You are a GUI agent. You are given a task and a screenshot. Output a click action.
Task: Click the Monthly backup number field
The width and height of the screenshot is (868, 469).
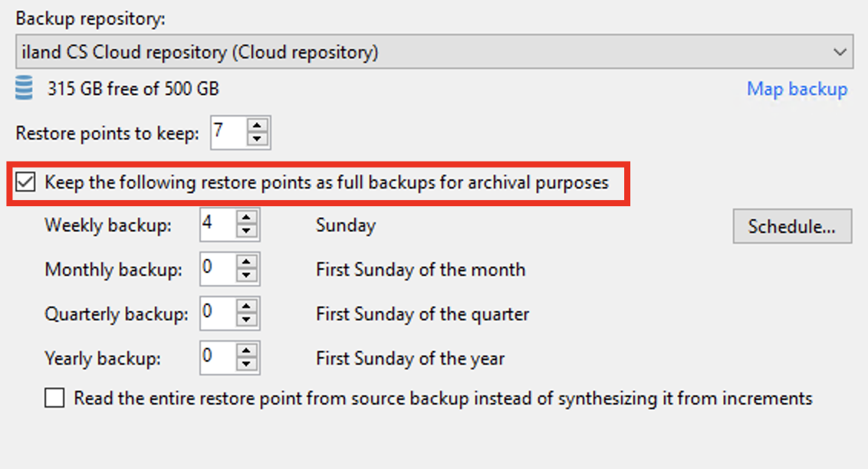coord(217,269)
